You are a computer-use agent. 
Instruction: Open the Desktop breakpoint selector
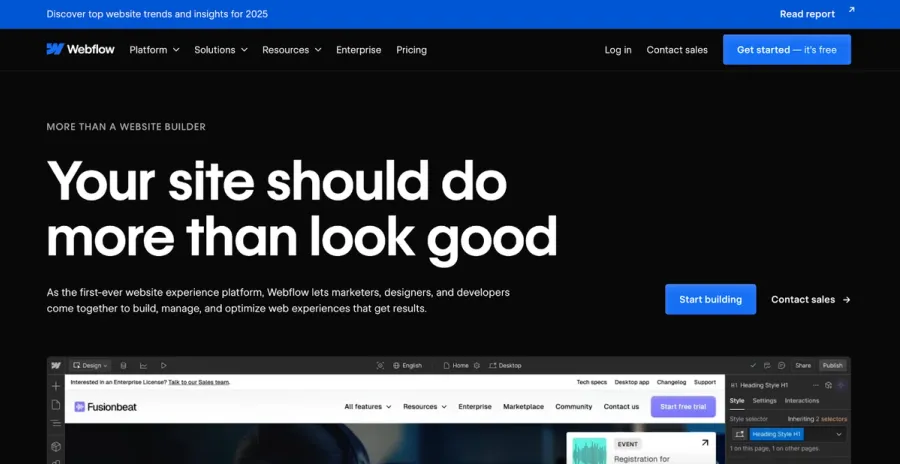[505, 365]
